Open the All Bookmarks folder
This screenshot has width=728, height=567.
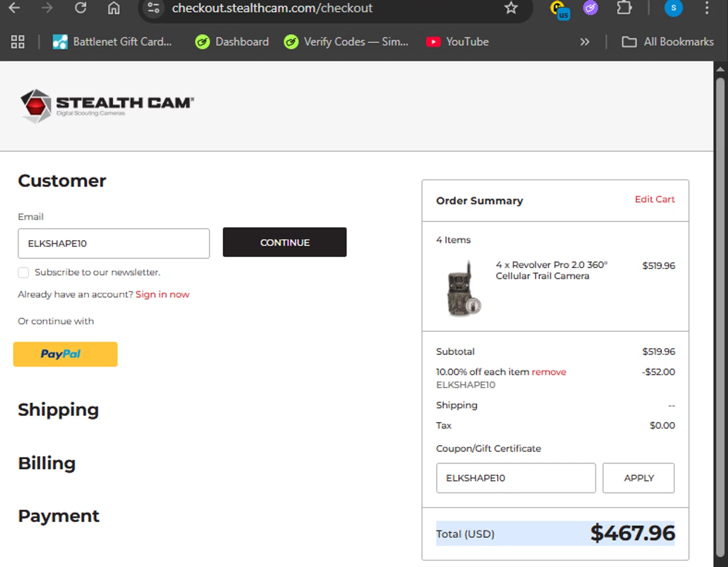point(668,42)
